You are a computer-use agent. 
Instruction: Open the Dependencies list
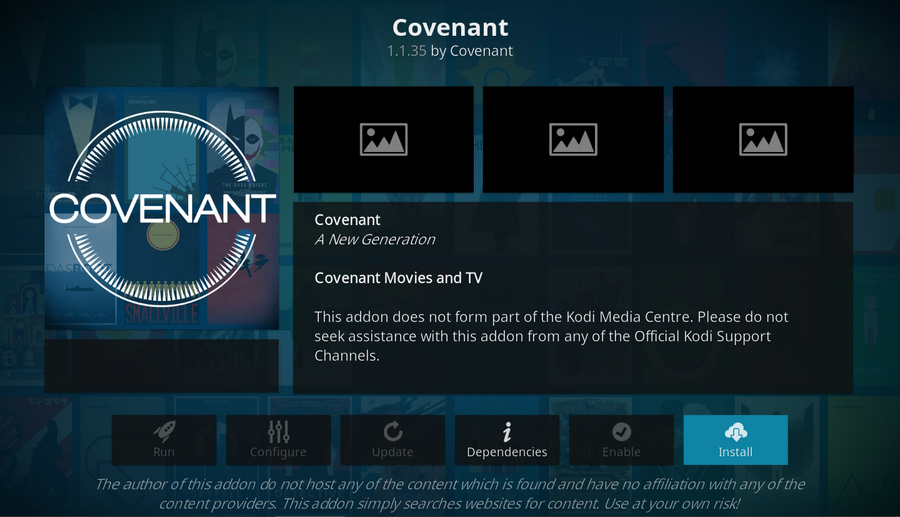507,440
